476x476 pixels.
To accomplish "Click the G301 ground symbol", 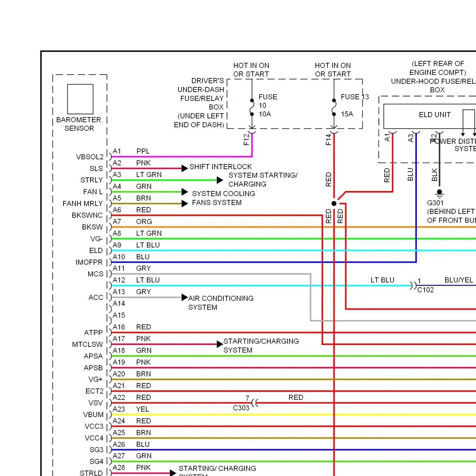I will [440, 193].
